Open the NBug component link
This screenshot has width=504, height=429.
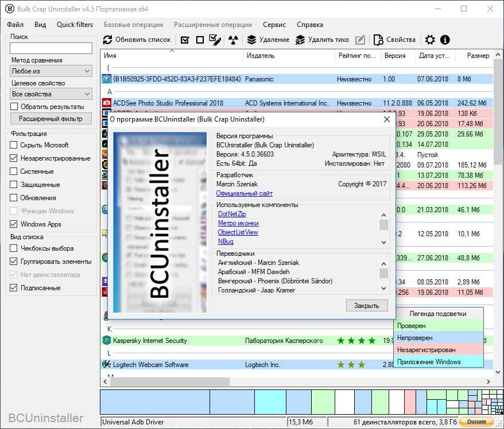coord(226,241)
